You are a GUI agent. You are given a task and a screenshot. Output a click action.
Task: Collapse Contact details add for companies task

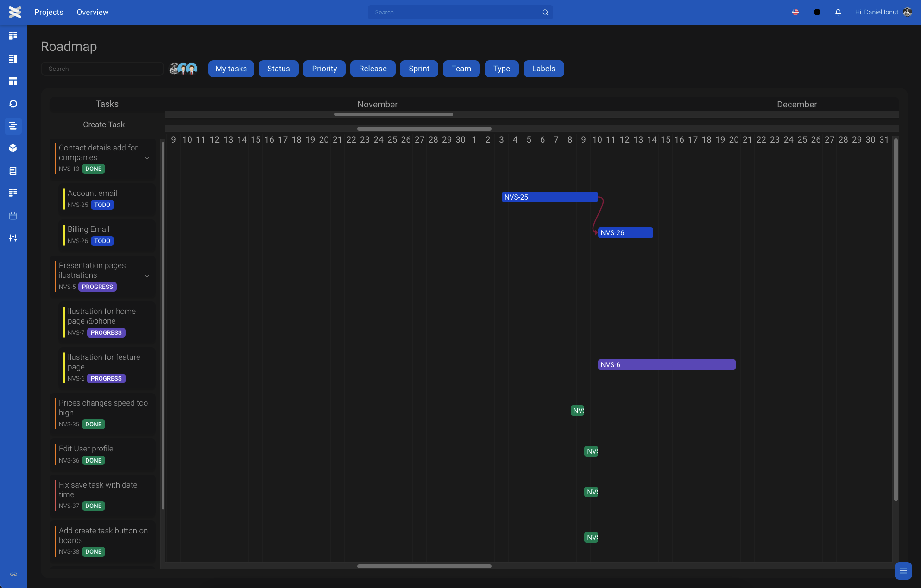point(147,158)
